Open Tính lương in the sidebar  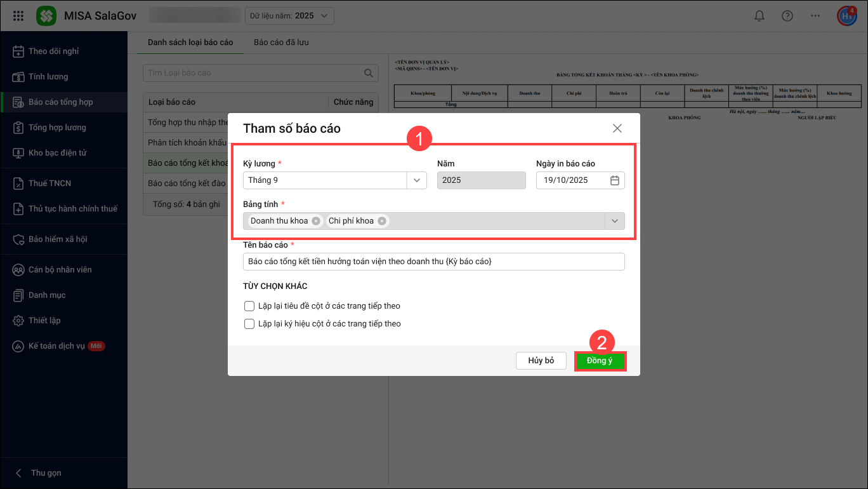click(x=48, y=77)
